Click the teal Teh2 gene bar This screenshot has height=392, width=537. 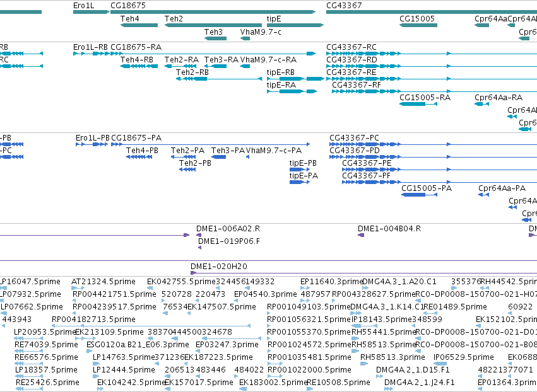point(213,25)
